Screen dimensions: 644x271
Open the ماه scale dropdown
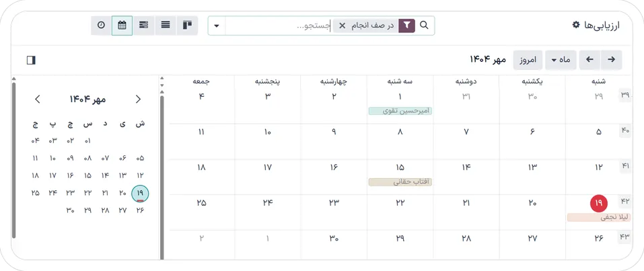coord(560,60)
